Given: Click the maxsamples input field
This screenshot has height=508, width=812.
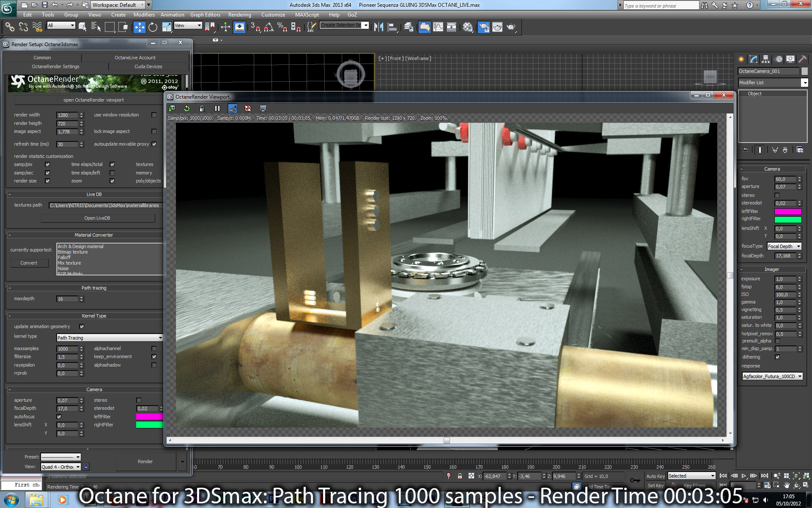Looking at the screenshot, I should 67,349.
